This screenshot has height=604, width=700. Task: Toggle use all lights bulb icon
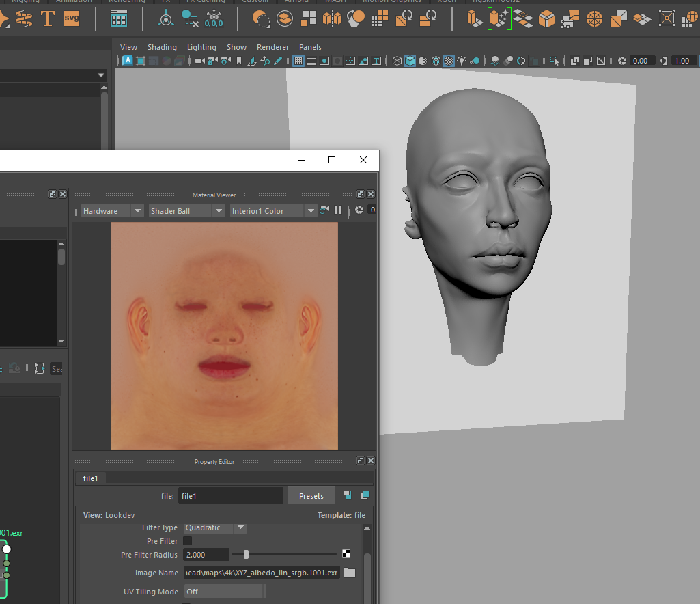tap(463, 61)
